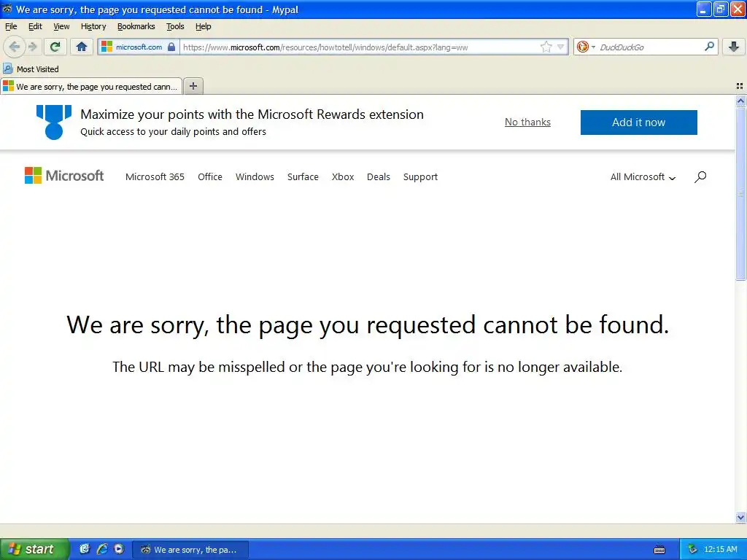Click the Microsoft Rewards medal icon
747x560 pixels.
click(54, 122)
